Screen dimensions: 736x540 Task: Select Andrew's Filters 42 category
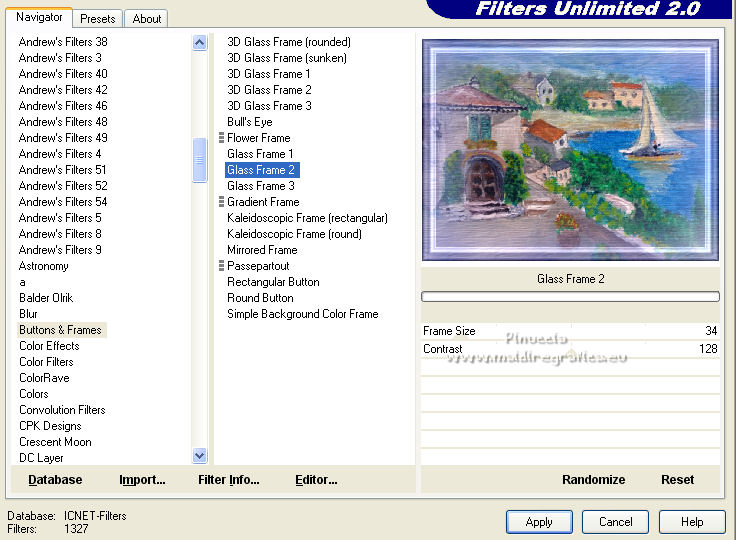pyautogui.click(x=63, y=90)
